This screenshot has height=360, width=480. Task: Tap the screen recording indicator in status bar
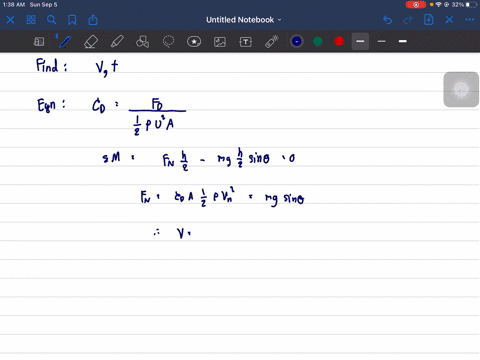[x=416, y=5]
